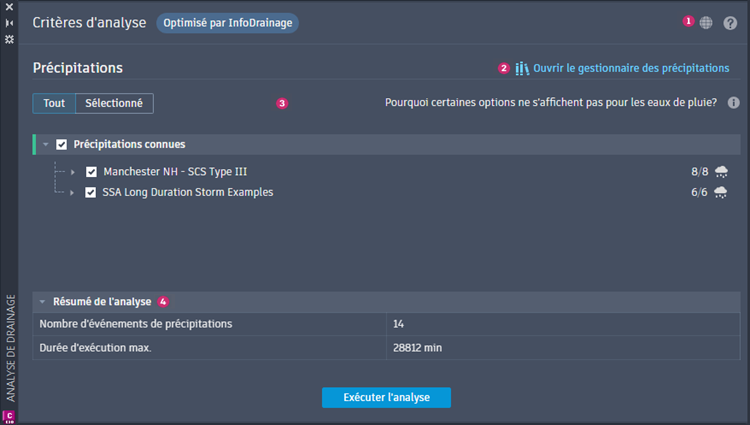Collapse the Précipitations connues group
The image size is (750, 425).
tap(46, 145)
